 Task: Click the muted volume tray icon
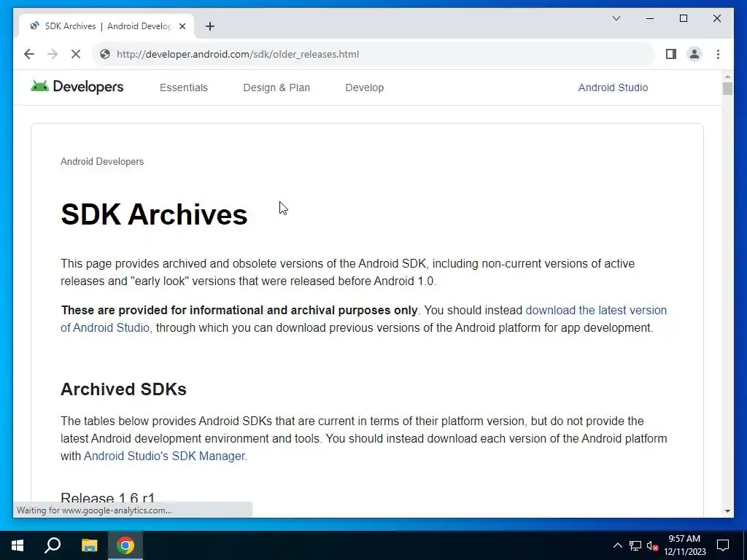point(652,545)
